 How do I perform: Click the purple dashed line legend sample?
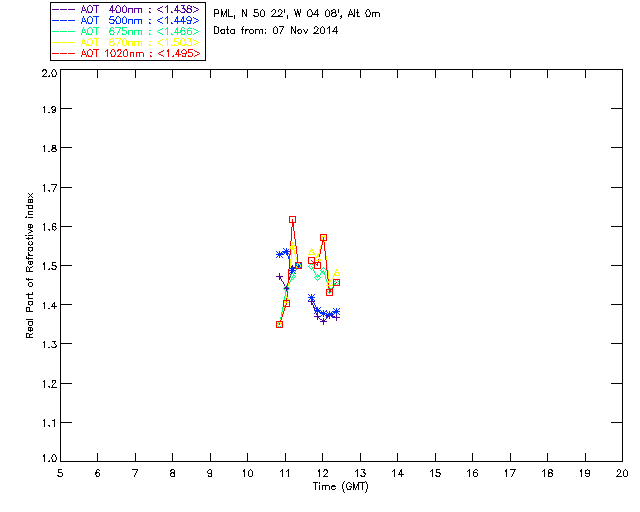tap(64, 9)
